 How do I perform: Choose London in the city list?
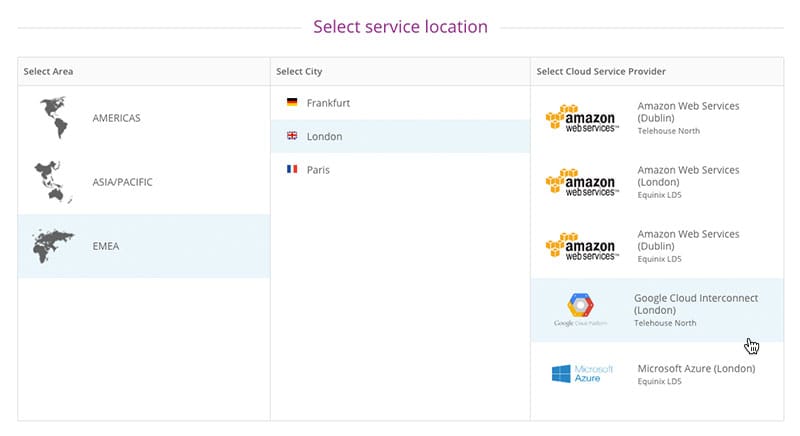[x=400, y=136]
